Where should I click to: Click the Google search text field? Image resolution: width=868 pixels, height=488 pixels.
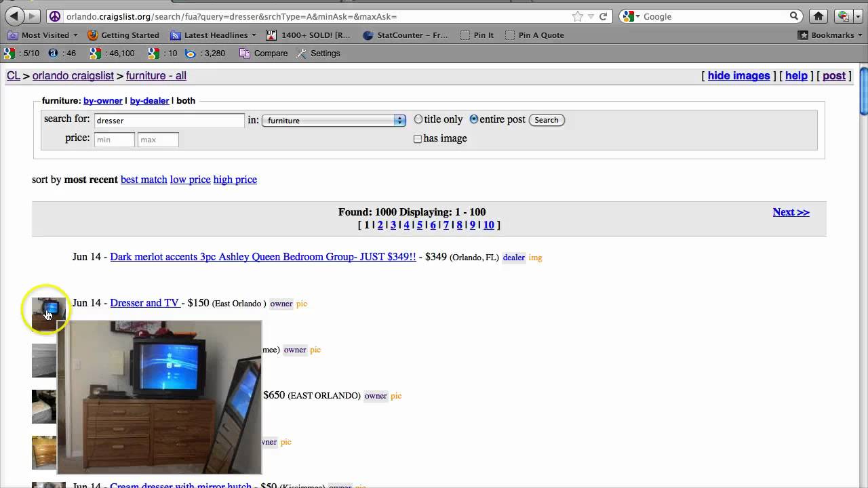click(x=714, y=16)
